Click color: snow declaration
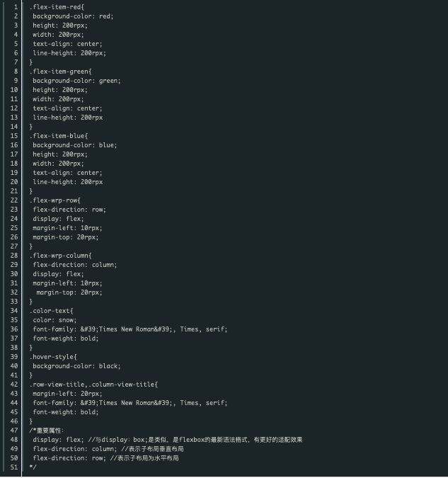The image size is (448, 478). coord(55,320)
